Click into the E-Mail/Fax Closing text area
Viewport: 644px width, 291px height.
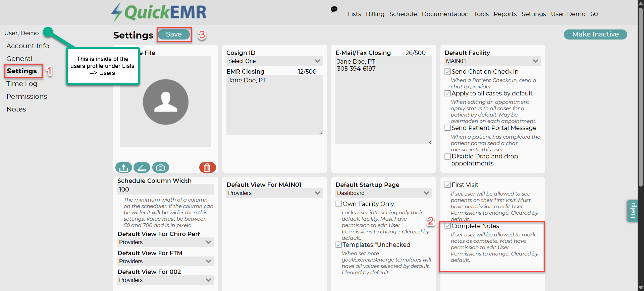tap(383, 100)
